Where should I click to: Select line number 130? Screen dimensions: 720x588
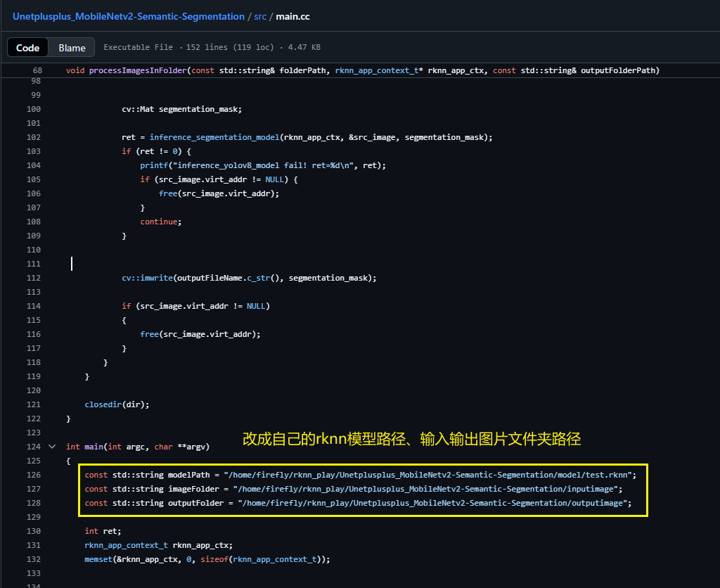[34, 531]
